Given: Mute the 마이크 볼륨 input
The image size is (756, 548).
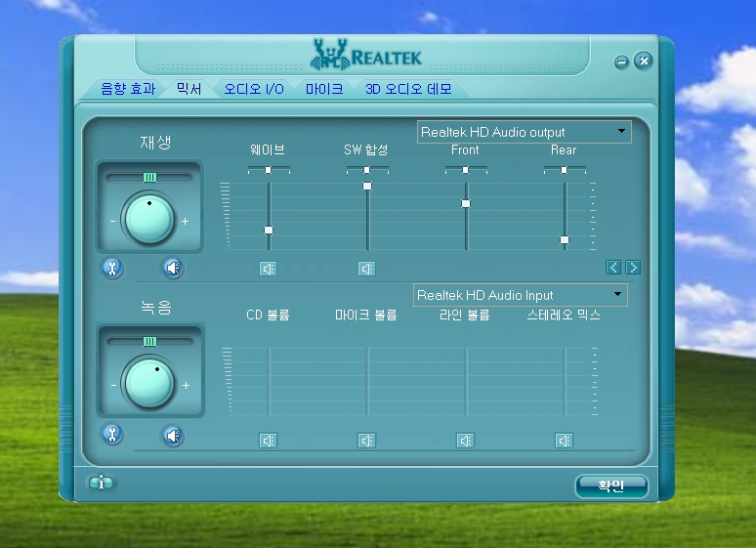Looking at the screenshot, I should pyautogui.click(x=367, y=441).
